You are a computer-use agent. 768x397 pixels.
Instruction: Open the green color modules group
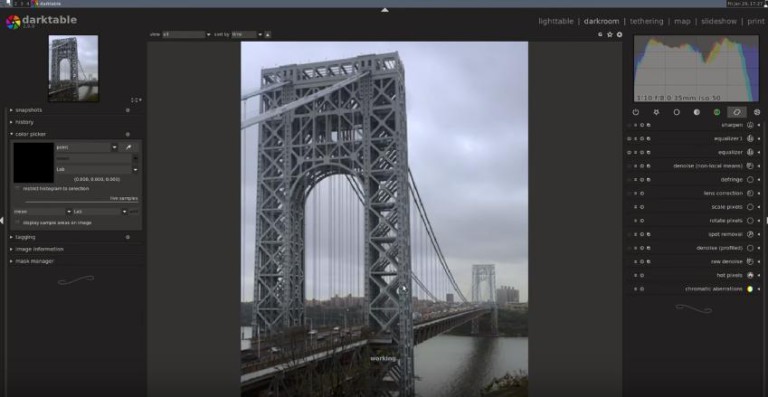(717, 112)
